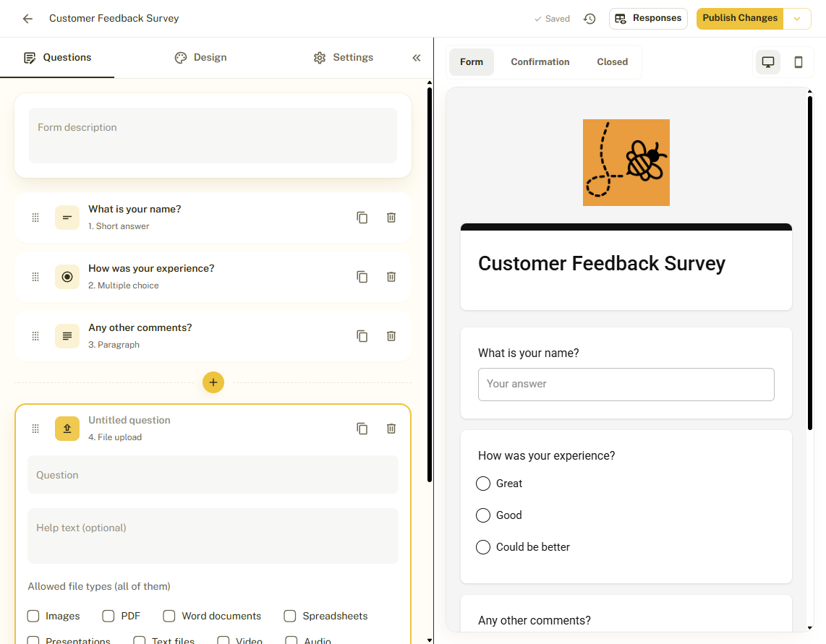826x644 pixels.
Task: Open the Settings tab
Action: [343, 58]
